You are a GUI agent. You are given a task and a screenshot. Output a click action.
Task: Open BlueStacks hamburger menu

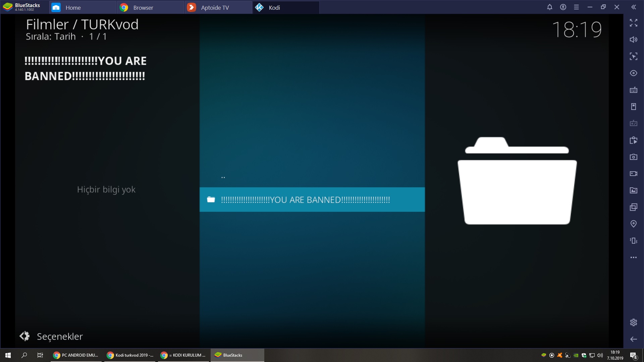point(577,7)
